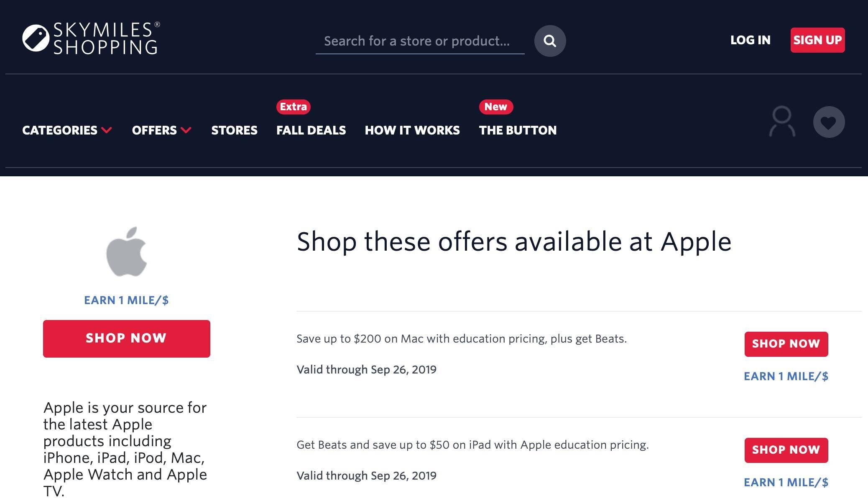The image size is (868, 503).
Task: Click the gray Apple logo
Action: tap(127, 251)
